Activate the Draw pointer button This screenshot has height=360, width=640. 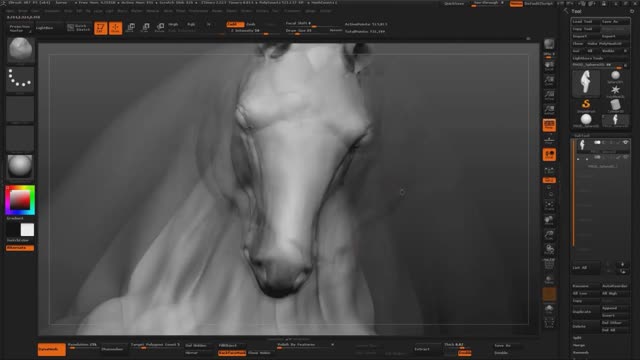point(116,28)
